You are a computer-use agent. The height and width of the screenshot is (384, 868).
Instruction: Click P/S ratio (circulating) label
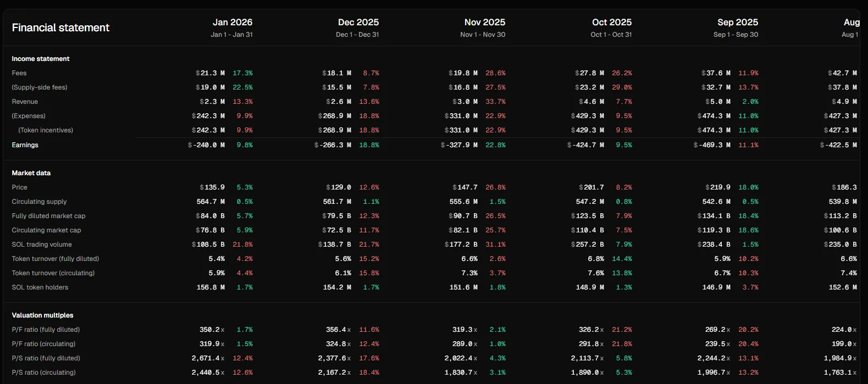(43, 372)
